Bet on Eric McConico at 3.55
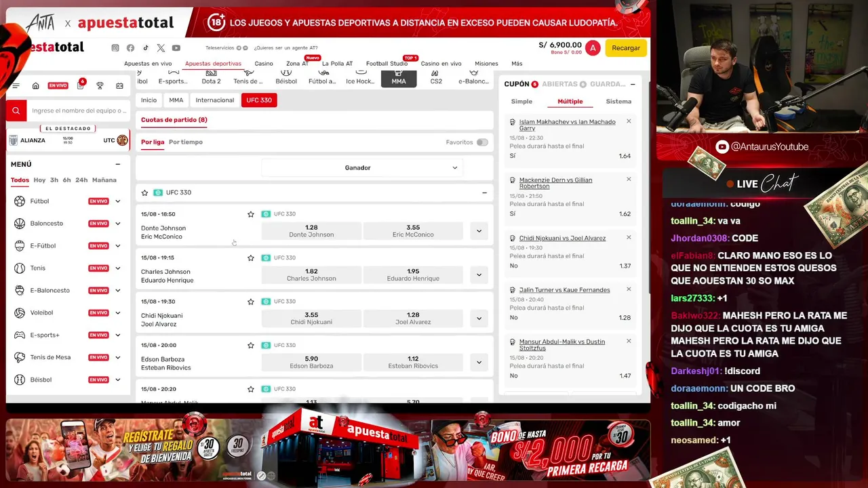The height and width of the screenshot is (488, 868). click(x=413, y=231)
